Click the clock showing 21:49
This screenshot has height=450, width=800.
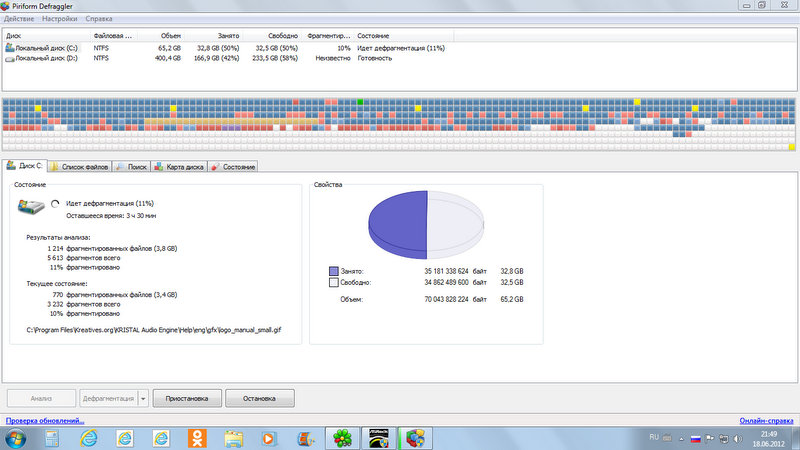[x=768, y=434]
